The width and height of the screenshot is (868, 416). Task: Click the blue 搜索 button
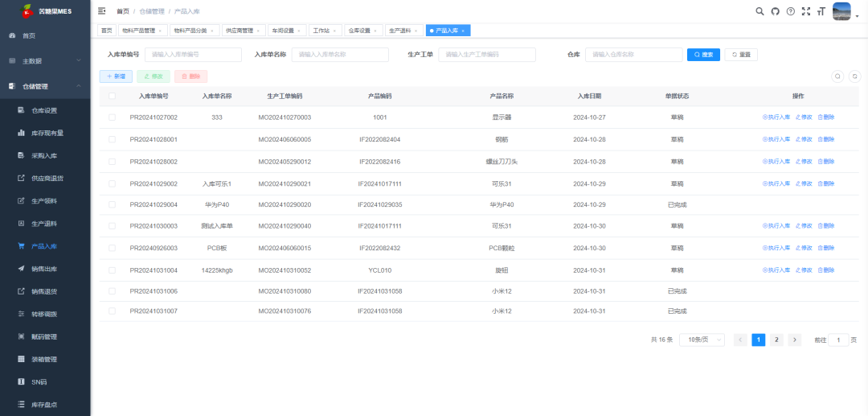coord(702,55)
